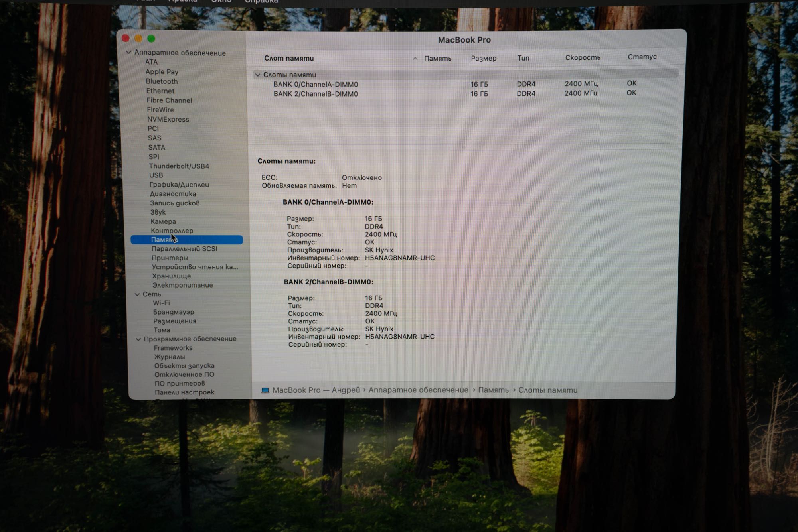Viewport: 798px width, 532px height.
Task: Click the Статус column header
Action: pos(642,57)
